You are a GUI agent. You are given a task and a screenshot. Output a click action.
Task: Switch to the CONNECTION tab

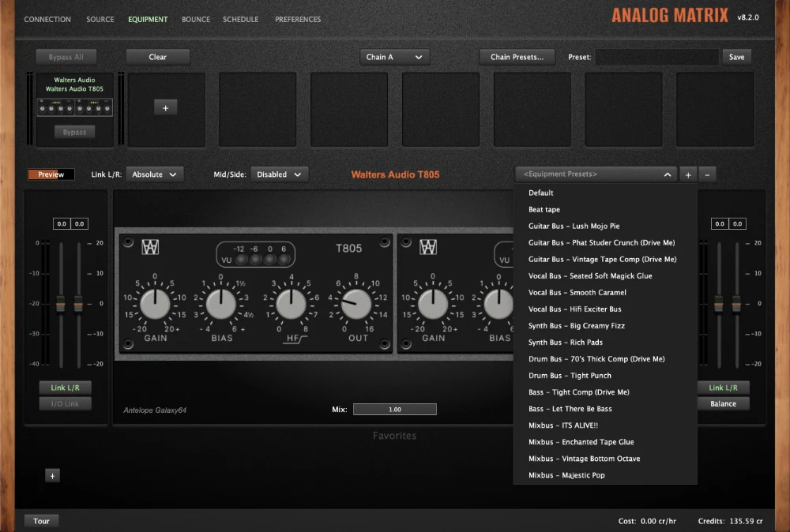pyautogui.click(x=47, y=19)
